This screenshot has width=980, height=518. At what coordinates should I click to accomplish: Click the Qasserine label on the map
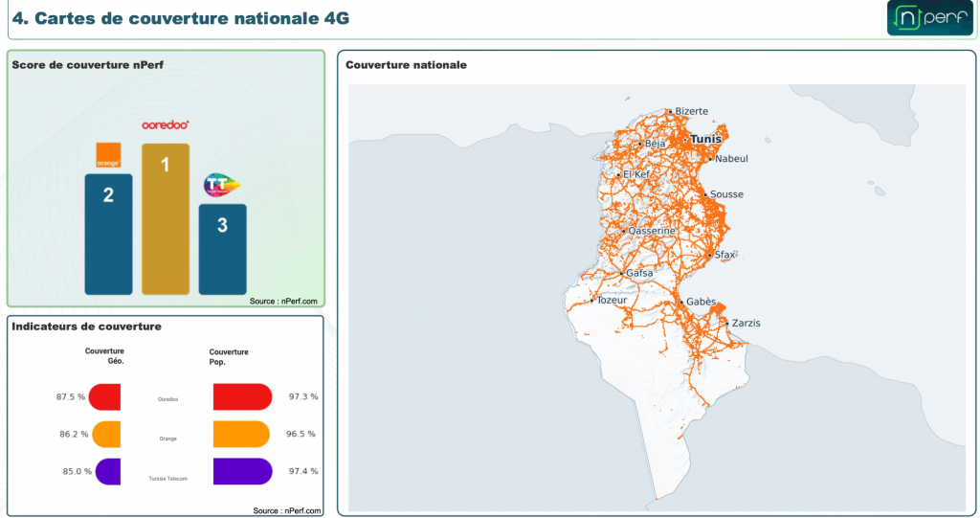[x=651, y=231]
